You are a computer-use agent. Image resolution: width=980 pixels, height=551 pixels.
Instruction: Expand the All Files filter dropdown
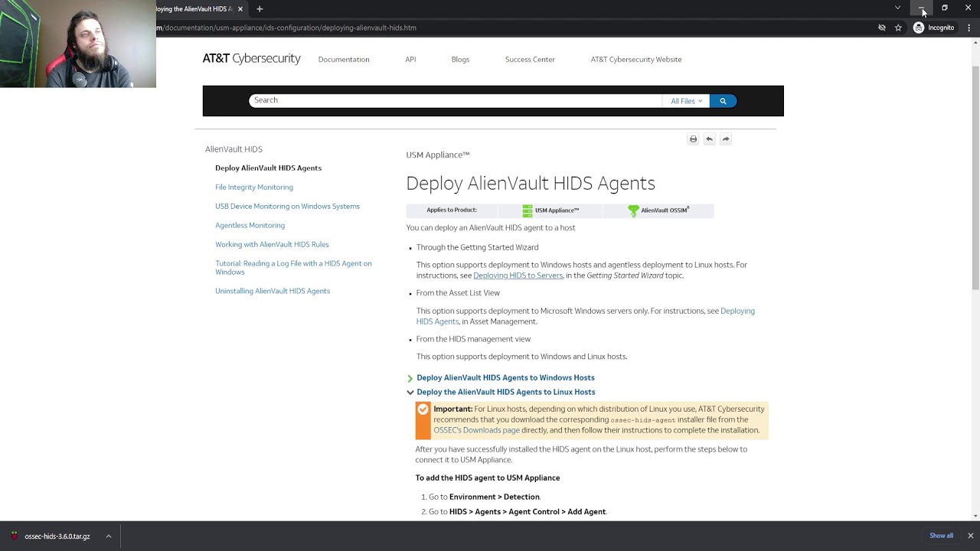tap(686, 101)
